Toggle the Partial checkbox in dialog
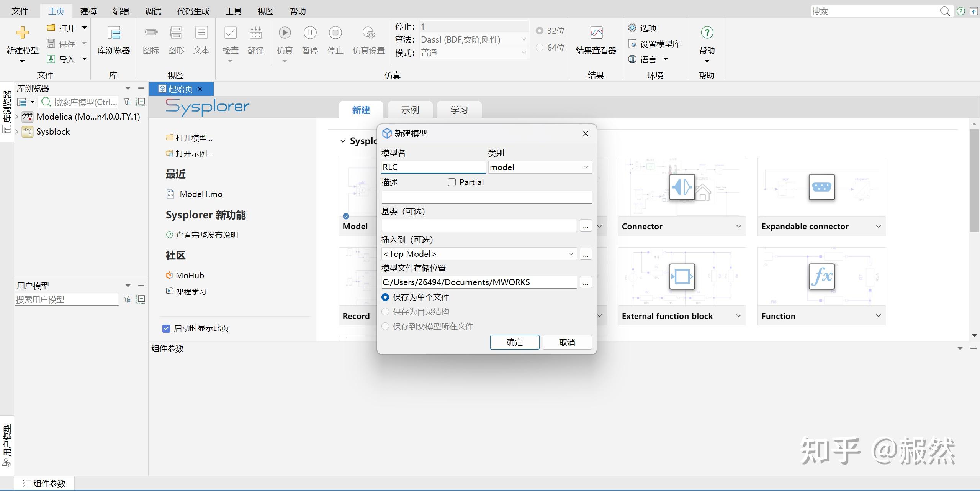The width and height of the screenshot is (980, 491). 452,182
